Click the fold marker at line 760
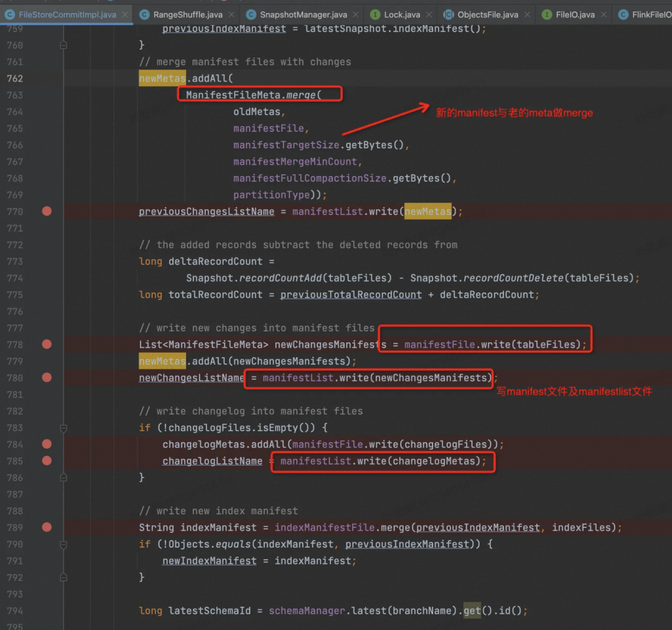The width and height of the screenshot is (672, 630). click(x=63, y=45)
